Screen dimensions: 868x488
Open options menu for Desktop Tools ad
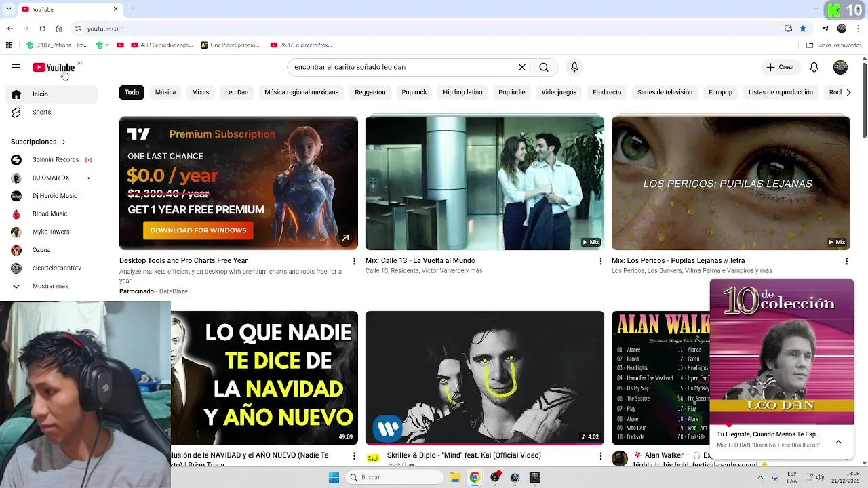pos(354,261)
